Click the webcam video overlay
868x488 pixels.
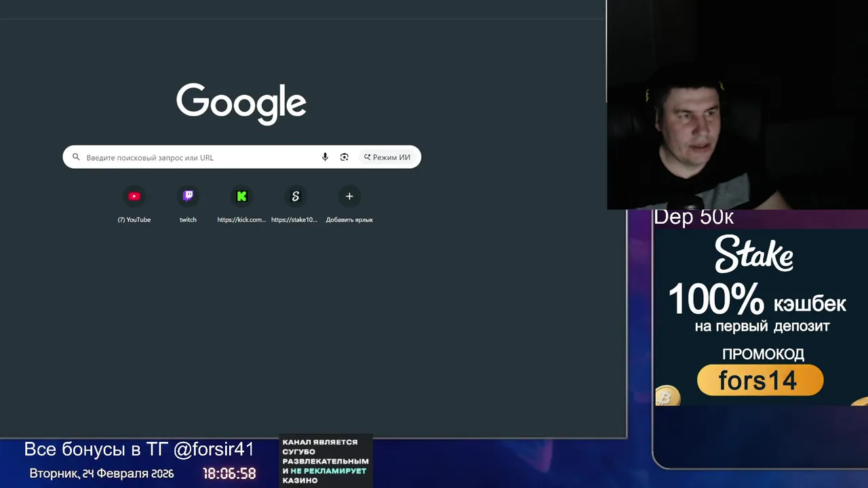(737, 105)
